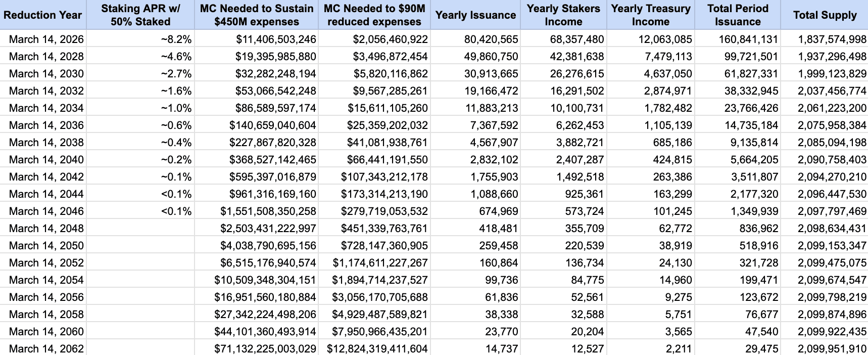
Task: Select the March 14, 2050 date cell
Action: pos(46,246)
